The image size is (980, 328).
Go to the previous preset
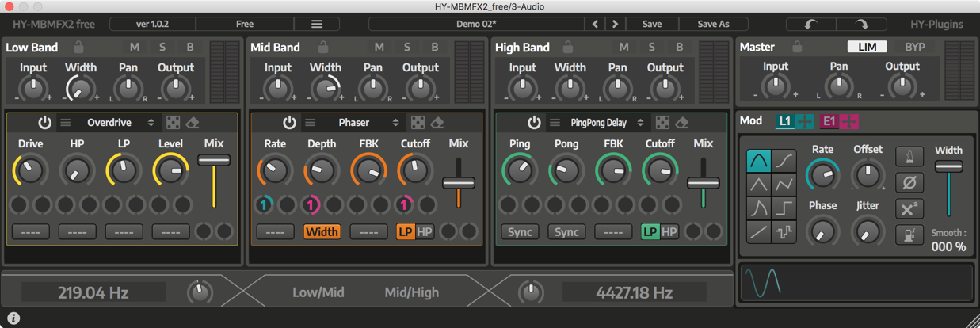596,25
